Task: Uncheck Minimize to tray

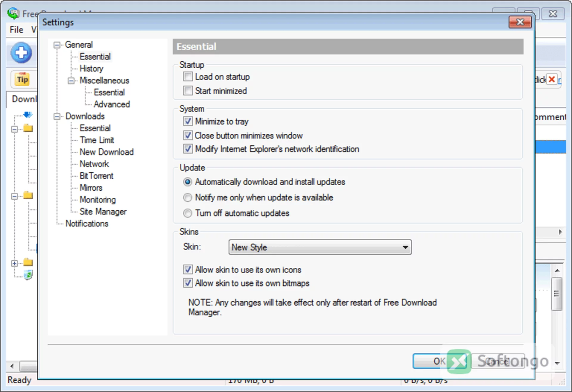Action: pyautogui.click(x=188, y=121)
